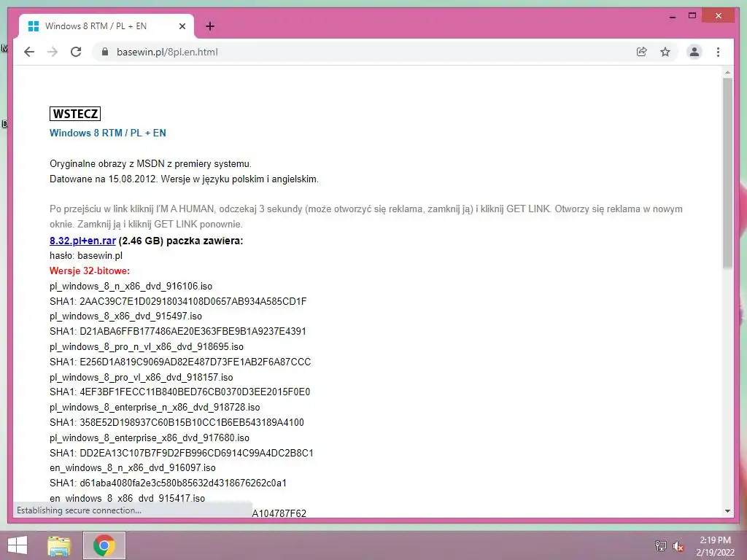This screenshot has width=747, height=560.
Task: Click SHA1 E256D1A819C9069AD82E487D73FE1AB2F6A87CCC line
Action: [180, 362]
